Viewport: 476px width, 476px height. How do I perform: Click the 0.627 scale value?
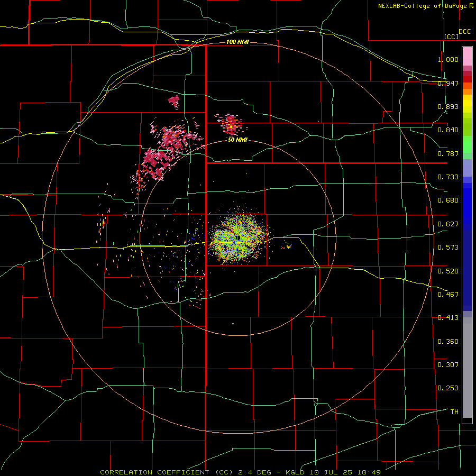click(x=448, y=224)
